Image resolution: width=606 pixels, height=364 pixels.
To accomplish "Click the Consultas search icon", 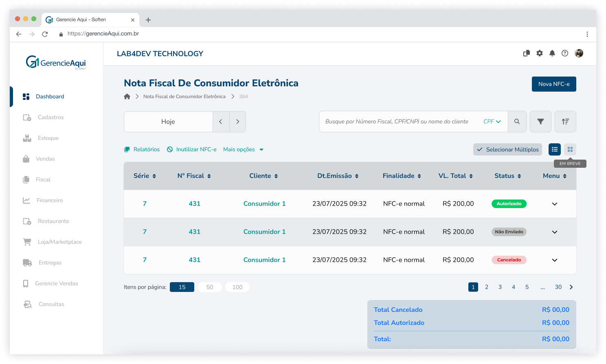I will point(28,304).
